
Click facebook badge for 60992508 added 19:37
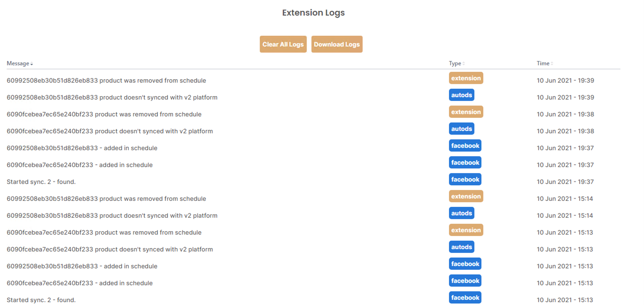tap(465, 145)
